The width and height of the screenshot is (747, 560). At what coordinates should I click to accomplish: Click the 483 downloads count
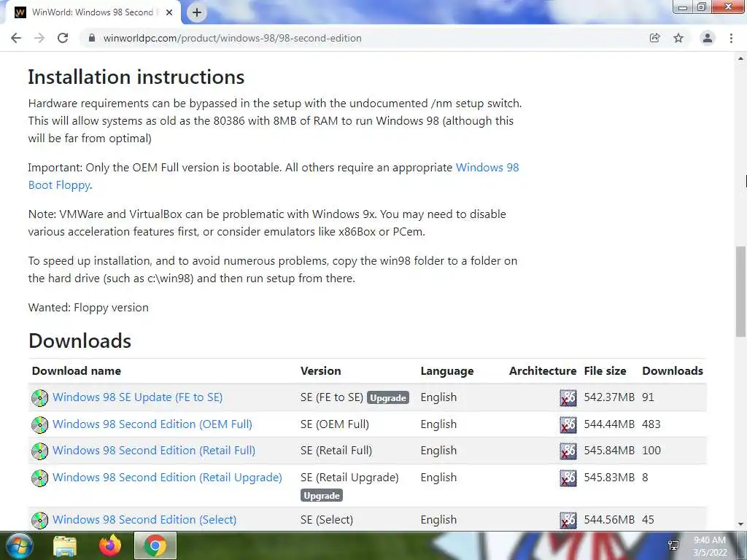click(x=651, y=424)
